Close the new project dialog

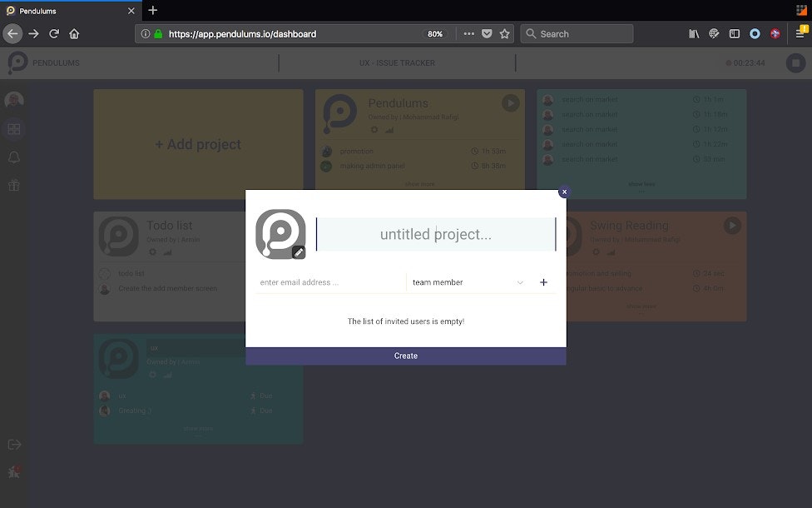(x=564, y=192)
